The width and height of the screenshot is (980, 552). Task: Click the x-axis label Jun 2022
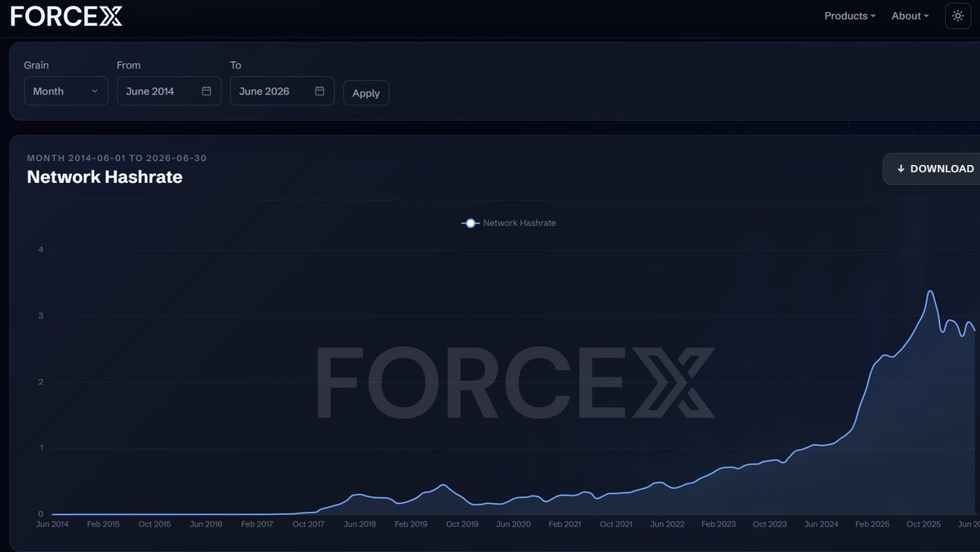pyautogui.click(x=667, y=524)
